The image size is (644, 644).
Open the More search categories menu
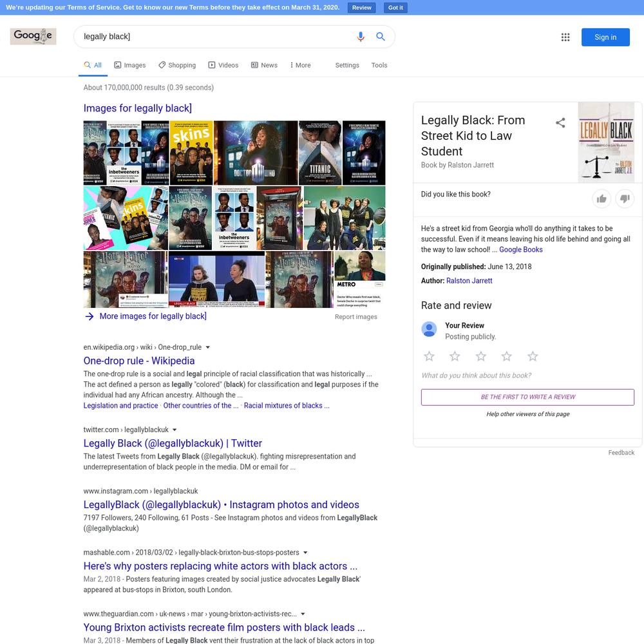tap(300, 65)
